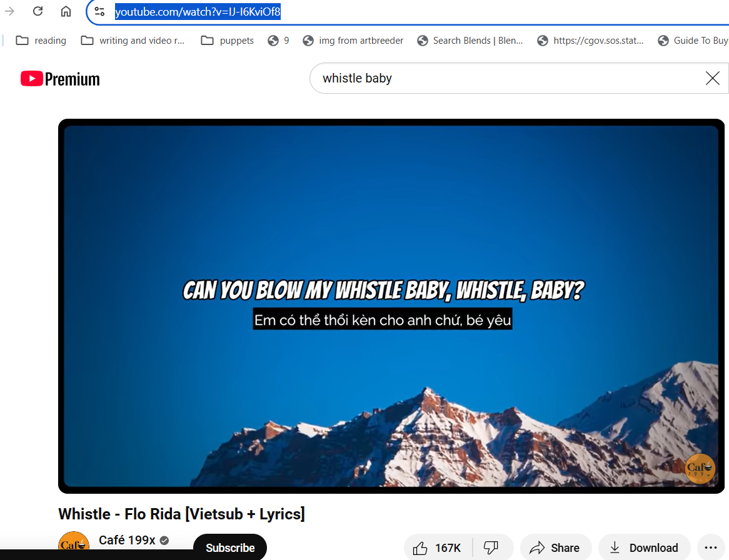Open the writing and video bookmarks folder
Viewport: 729px width, 560px height.
(x=133, y=41)
